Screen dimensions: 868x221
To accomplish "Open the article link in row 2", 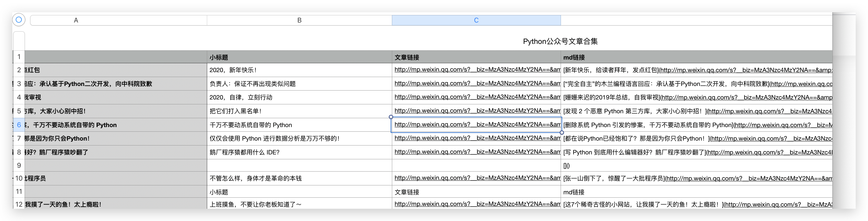I will tap(477, 70).
